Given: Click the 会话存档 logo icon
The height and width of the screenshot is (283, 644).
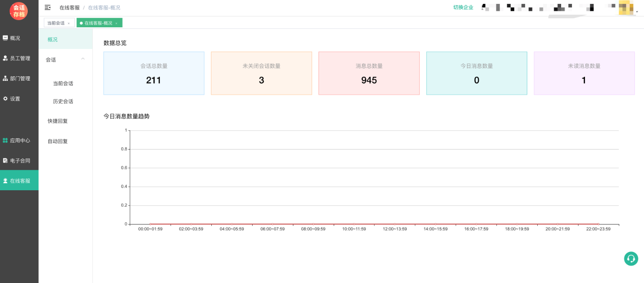Looking at the screenshot, I should [19, 11].
